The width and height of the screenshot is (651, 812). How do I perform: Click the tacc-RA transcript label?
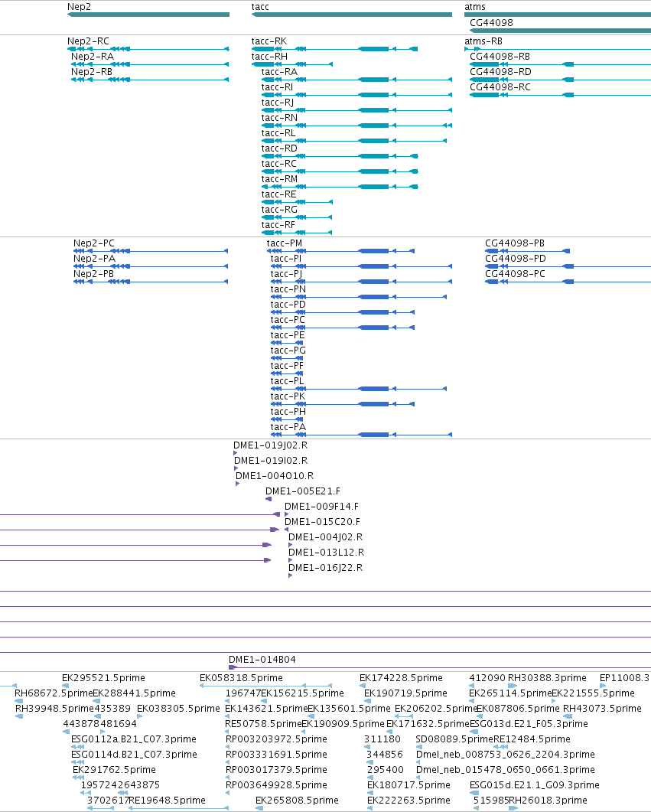tap(279, 71)
